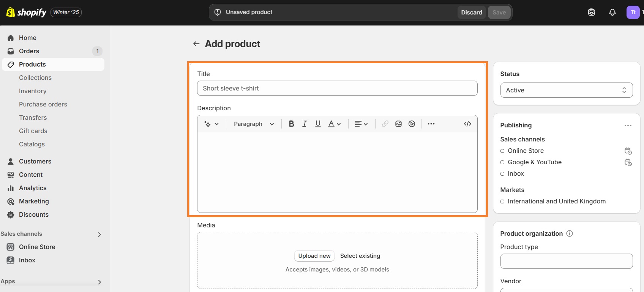
Task: Click the Select existing media link
Action: point(360,256)
